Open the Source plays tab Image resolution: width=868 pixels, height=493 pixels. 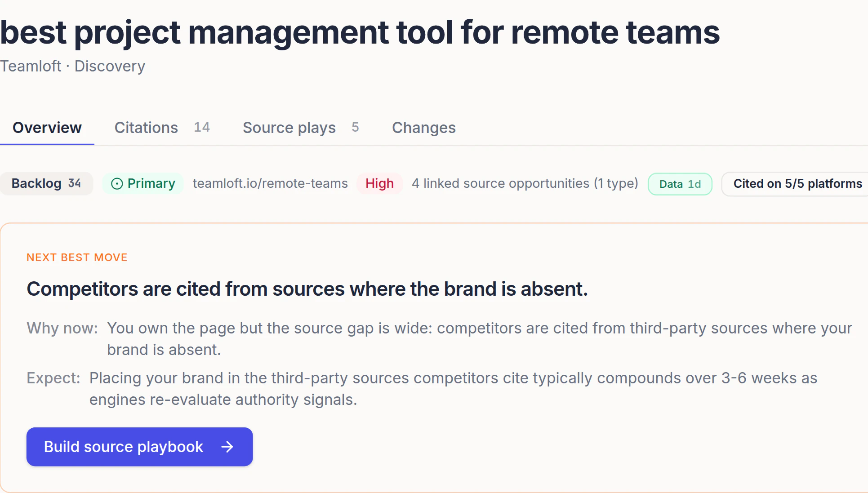(x=301, y=128)
